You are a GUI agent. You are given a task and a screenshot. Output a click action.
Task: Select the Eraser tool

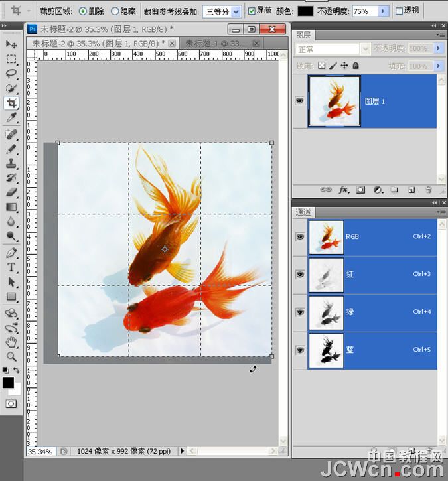(x=11, y=192)
